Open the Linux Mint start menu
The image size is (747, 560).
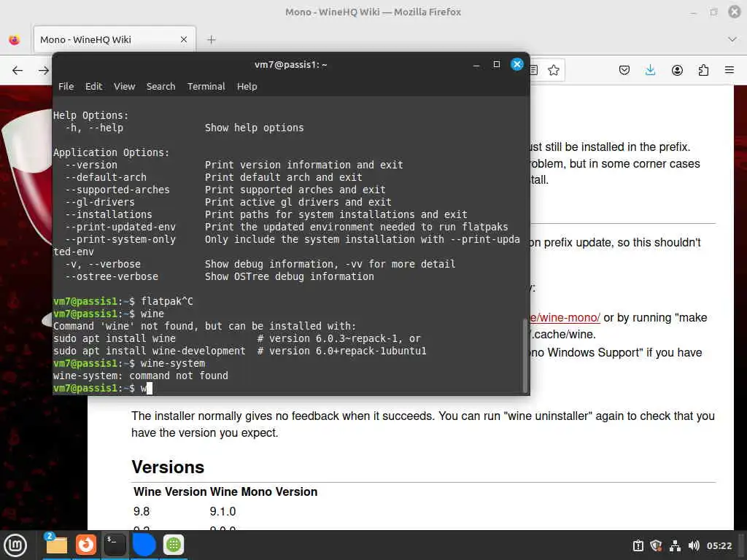coord(15,545)
